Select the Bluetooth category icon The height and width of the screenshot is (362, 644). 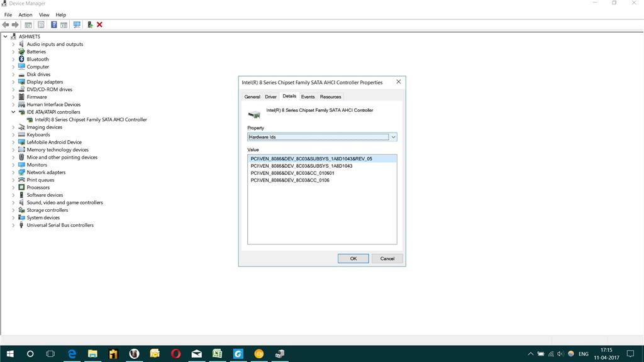click(21, 59)
